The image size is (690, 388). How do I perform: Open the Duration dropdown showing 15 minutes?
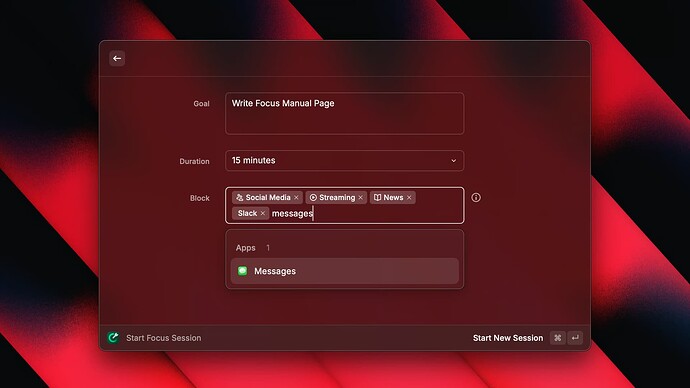click(345, 161)
